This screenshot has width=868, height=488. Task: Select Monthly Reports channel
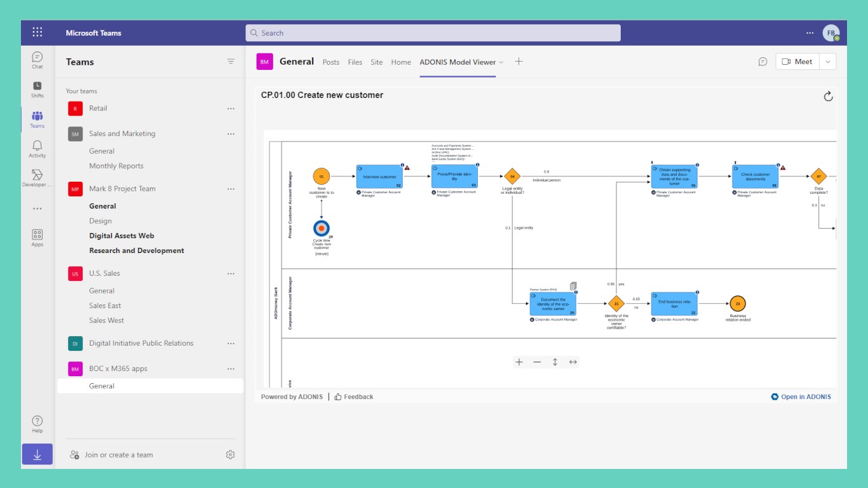tap(116, 166)
